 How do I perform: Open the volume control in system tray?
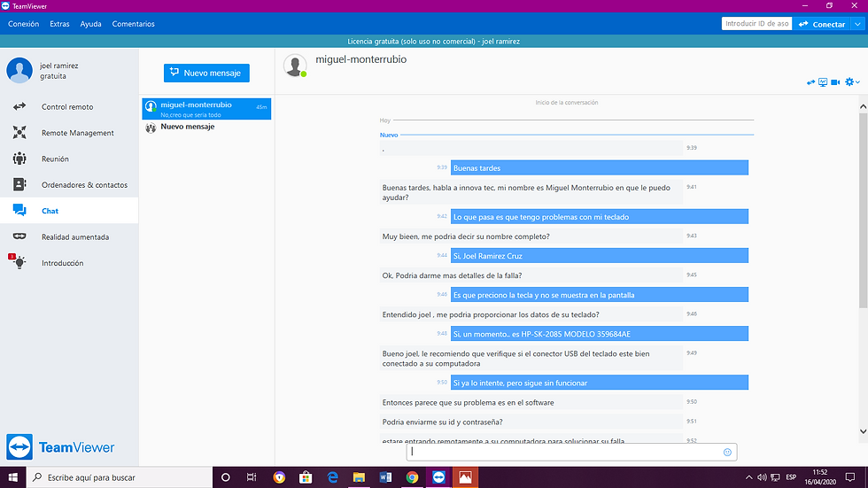pyautogui.click(x=762, y=477)
